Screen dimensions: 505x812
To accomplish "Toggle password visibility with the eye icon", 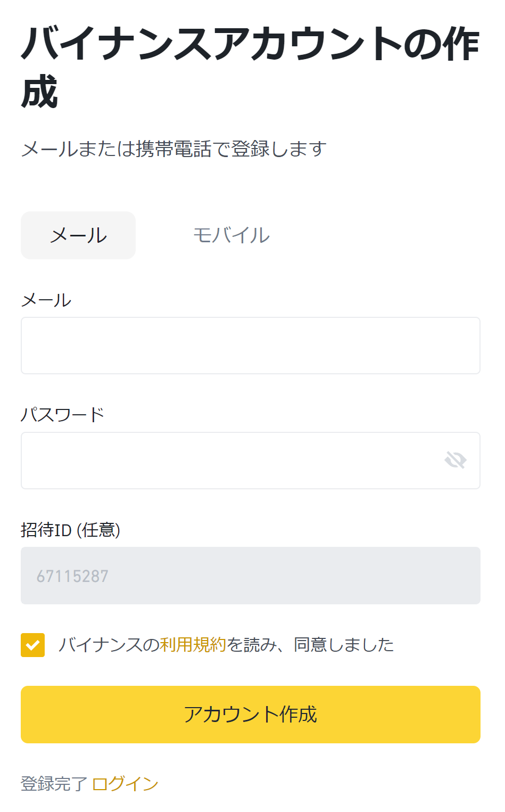I will (x=456, y=460).
